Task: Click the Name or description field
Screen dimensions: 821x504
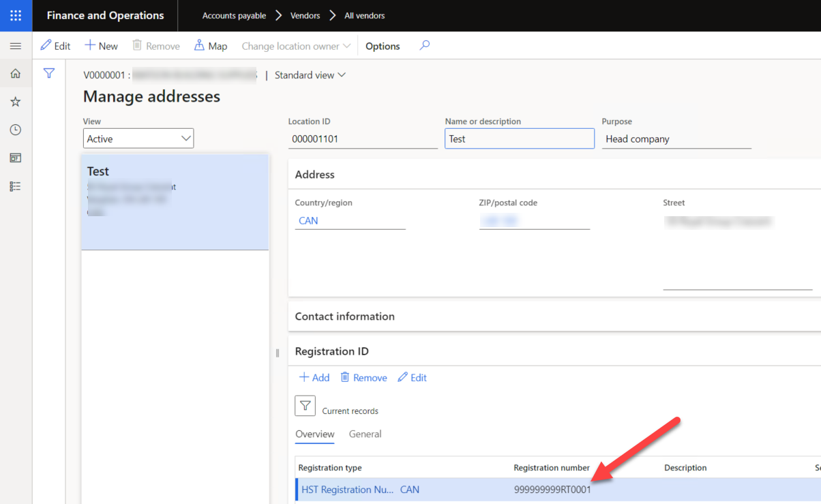Action: (x=520, y=138)
